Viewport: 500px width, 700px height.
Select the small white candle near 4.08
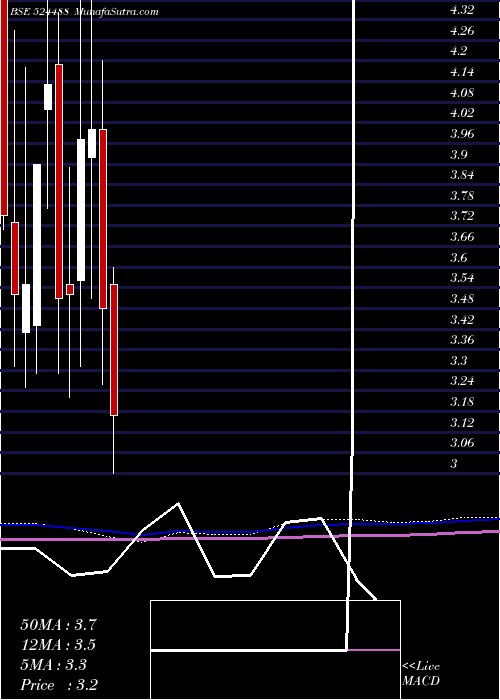tap(48, 96)
